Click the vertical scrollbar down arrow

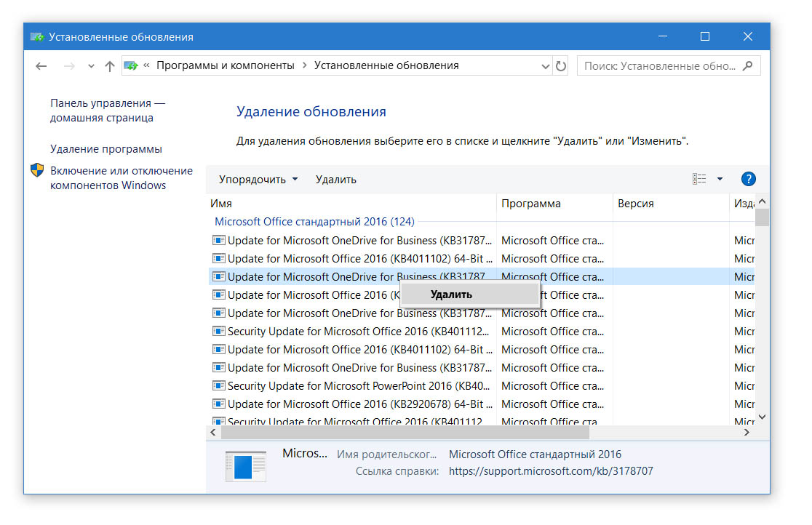762,417
